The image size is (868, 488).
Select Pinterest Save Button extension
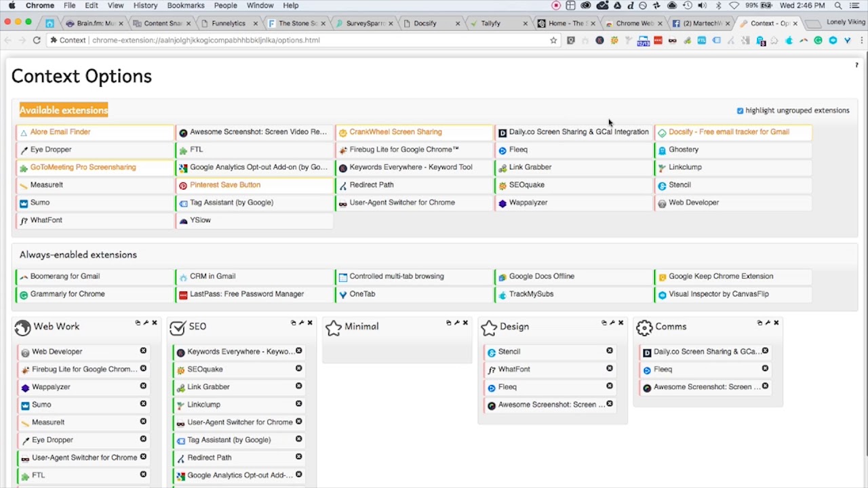[x=254, y=185]
